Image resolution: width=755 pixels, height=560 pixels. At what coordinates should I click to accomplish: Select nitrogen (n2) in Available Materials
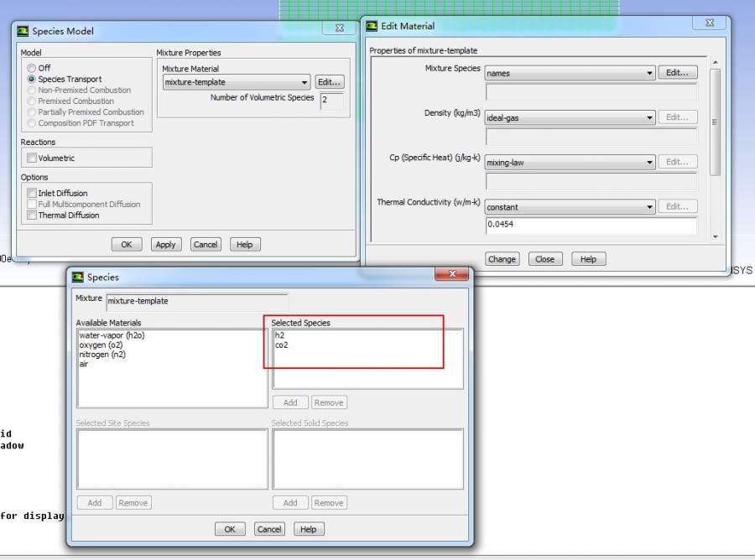(102, 355)
